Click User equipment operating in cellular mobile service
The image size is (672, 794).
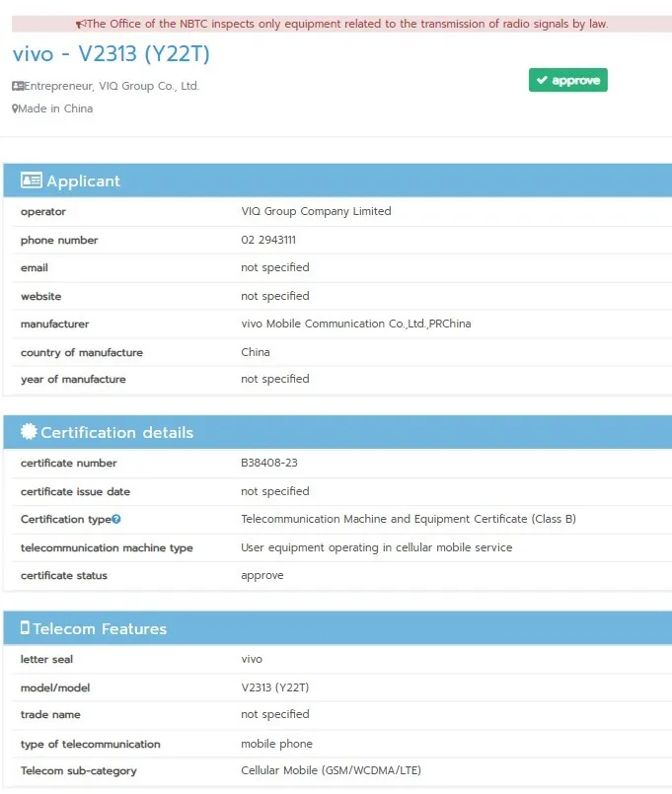377,547
